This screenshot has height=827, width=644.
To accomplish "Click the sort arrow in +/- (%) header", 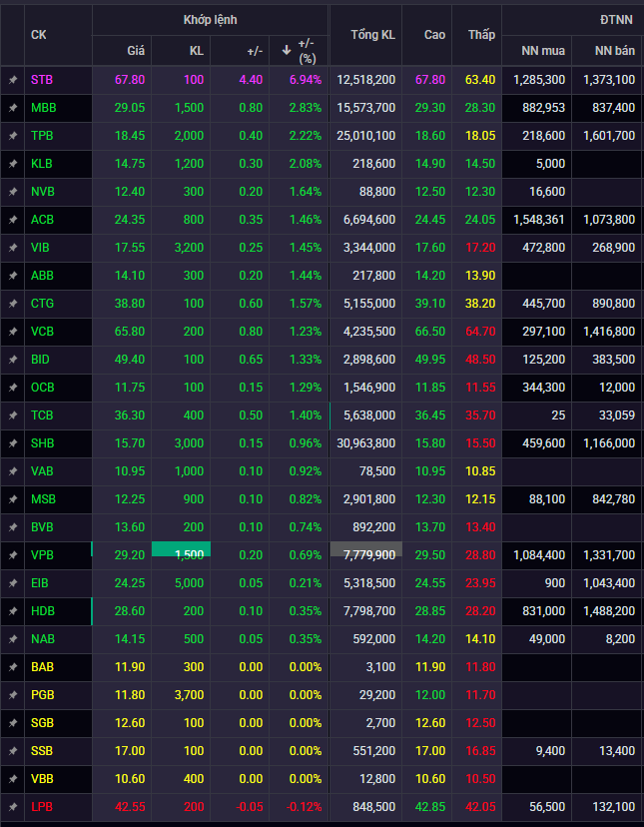I will (287, 49).
